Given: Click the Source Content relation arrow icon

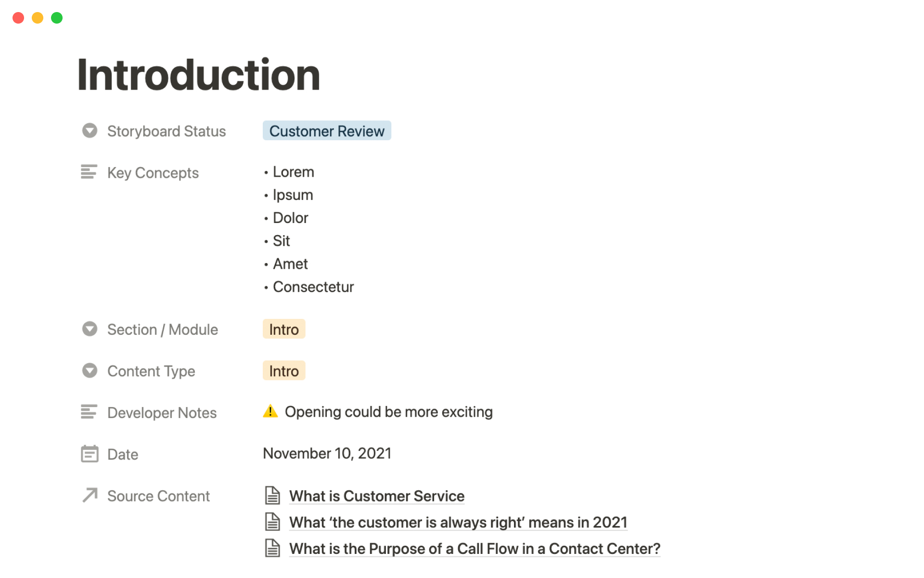Looking at the screenshot, I should tap(90, 495).
